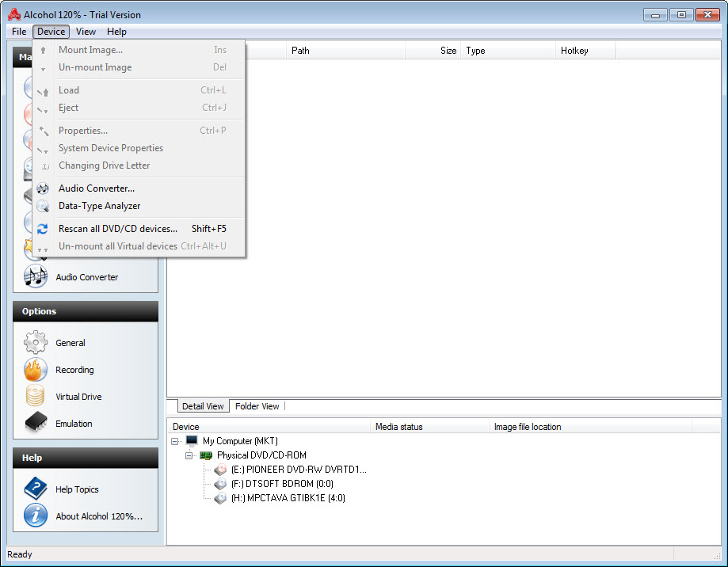Collapse the My Computer tree node
728x567 pixels.
click(x=174, y=441)
